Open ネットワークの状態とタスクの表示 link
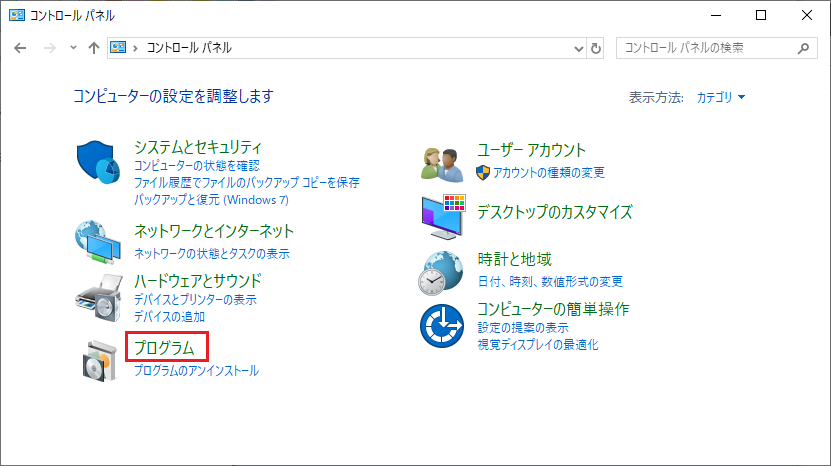 211,254
